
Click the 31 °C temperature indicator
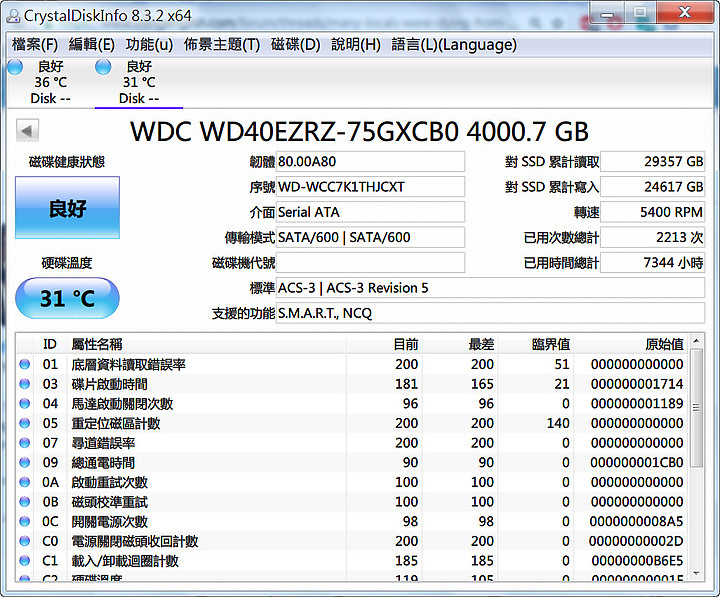68,298
